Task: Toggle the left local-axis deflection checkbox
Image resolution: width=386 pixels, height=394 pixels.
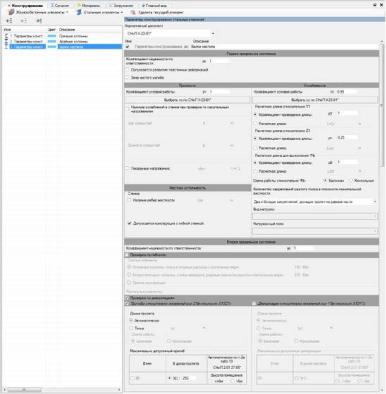Action: tap(127, 303)
